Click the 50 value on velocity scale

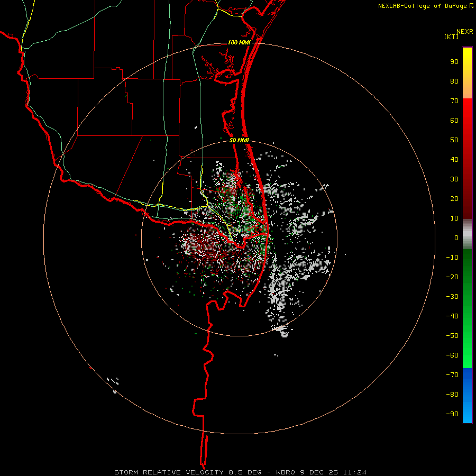pyautogui.click(x=454, y=140)
